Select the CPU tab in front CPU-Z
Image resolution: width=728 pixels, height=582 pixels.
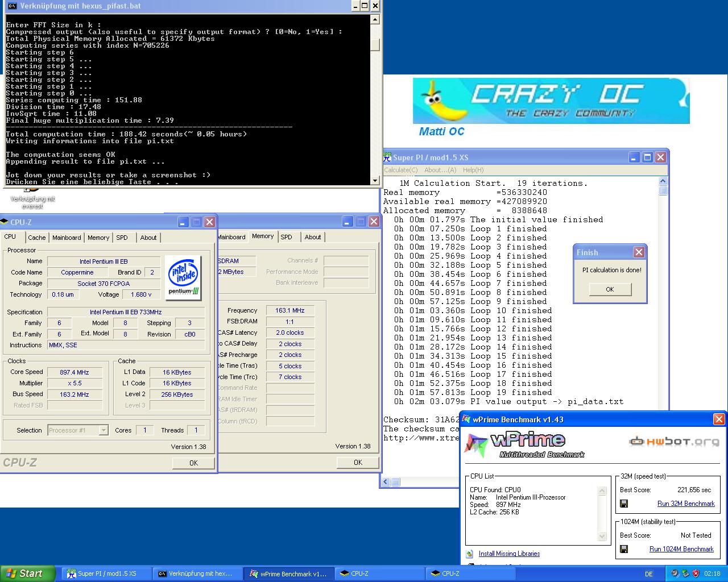(x=10, y=236)
